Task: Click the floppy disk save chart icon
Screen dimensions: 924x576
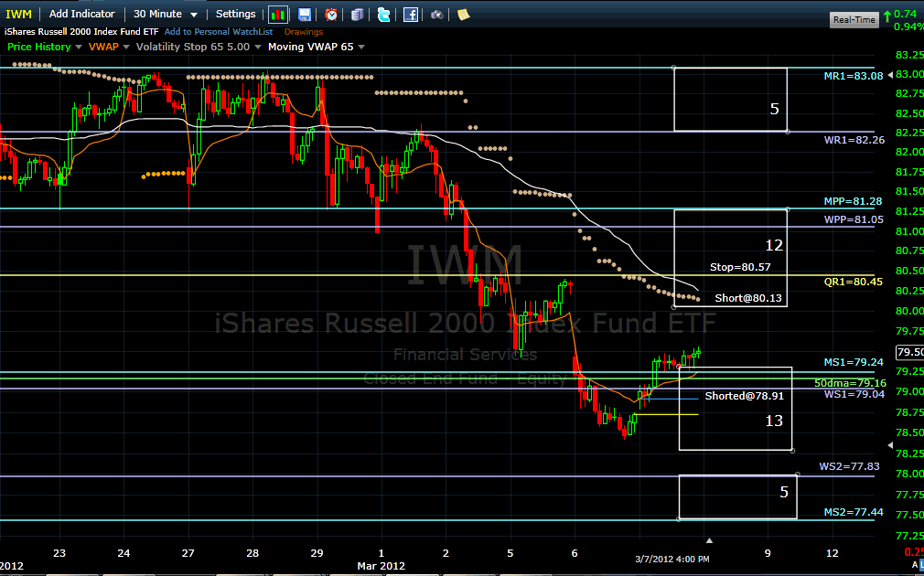Action: coord(305,15)
